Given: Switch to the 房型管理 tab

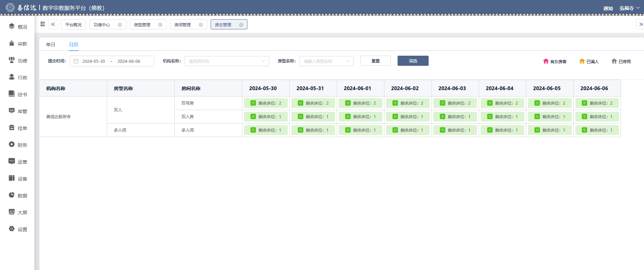Looking at the screenshot, I should 142,25.
